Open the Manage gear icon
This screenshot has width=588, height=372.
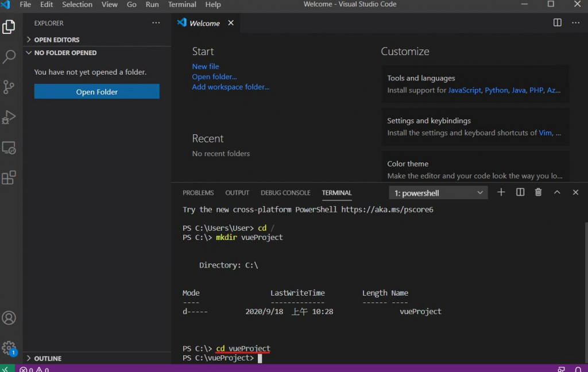coord(9,348)
